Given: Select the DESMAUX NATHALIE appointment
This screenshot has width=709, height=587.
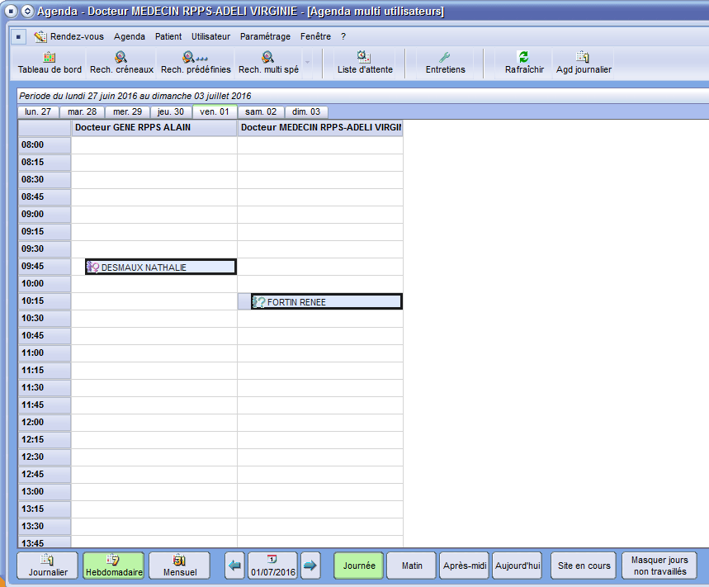Looking at the screenshot, I should point(161,267).
